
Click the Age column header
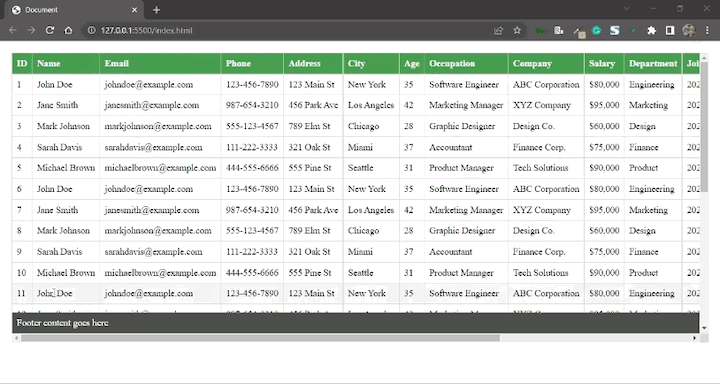point(412,63)
